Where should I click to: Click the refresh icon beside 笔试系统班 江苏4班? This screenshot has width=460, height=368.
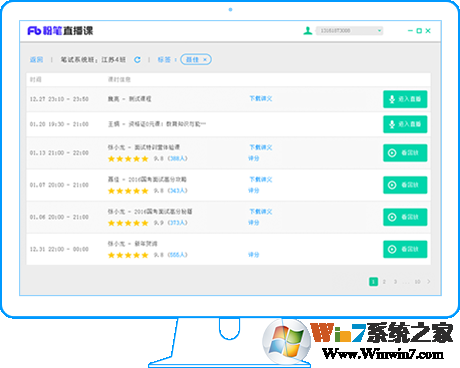point(137,60)
